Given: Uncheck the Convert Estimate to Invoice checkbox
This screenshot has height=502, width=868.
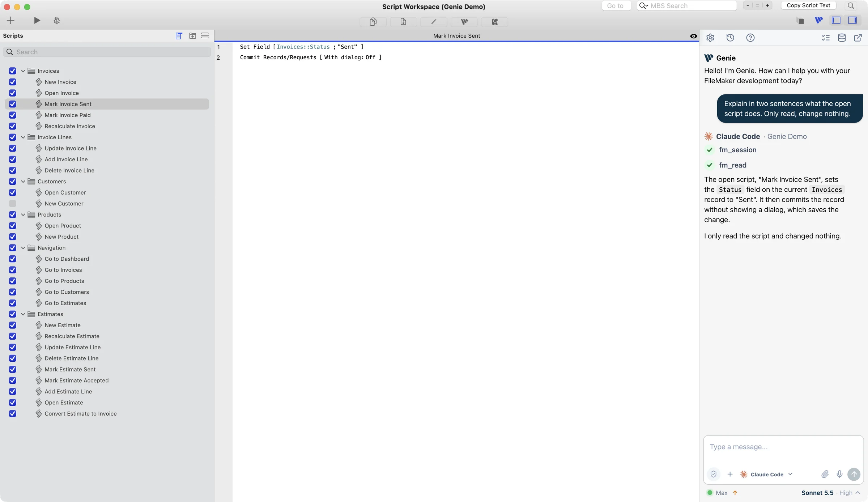Looking at the screenshot, I should 13,413.
